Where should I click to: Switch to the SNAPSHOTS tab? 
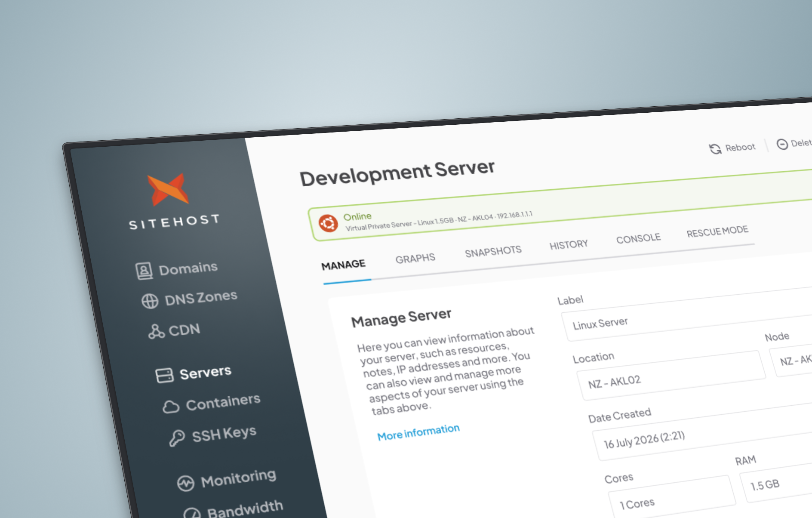click(493, 251)
